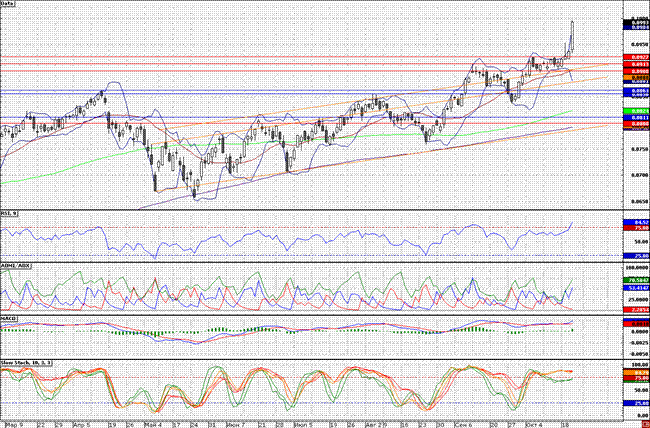
Task: Click the blue 25.00 tag in Slow Stoch panel
Action: [x=635, y=404]
